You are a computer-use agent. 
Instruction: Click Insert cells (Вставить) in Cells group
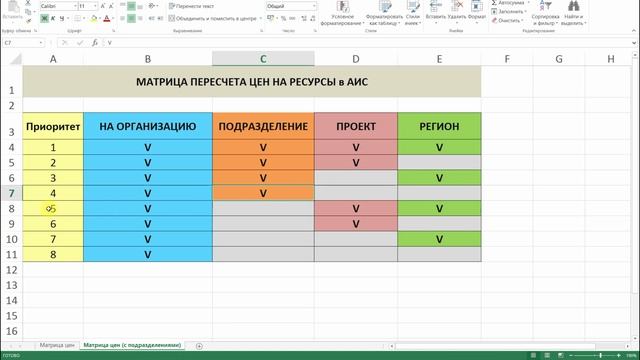point(436,12)
